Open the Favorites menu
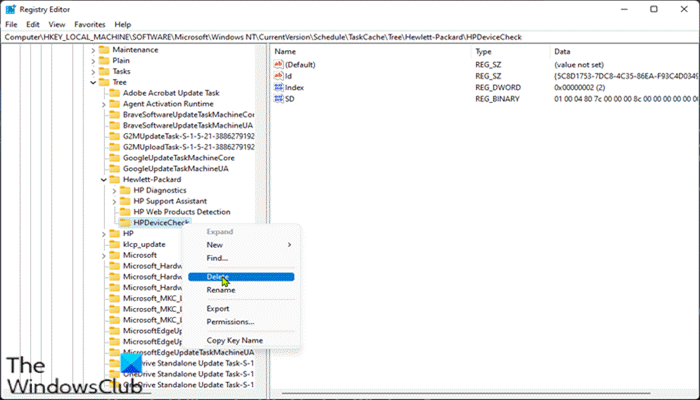 tap(90, 25)
